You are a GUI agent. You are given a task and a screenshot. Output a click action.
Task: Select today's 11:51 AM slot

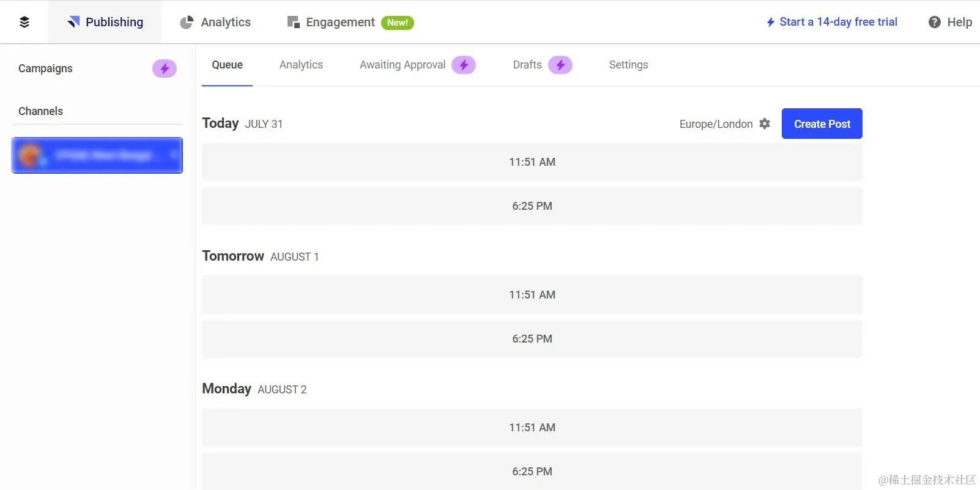532,162
